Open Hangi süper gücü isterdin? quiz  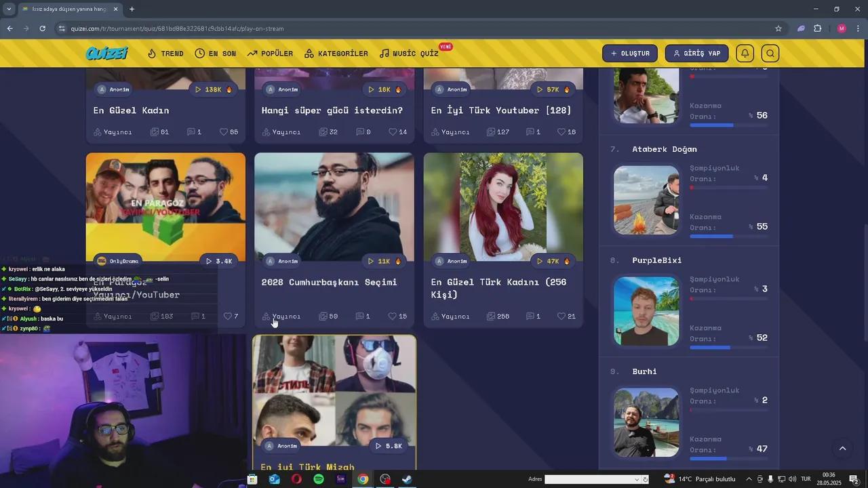pos(332,110)
